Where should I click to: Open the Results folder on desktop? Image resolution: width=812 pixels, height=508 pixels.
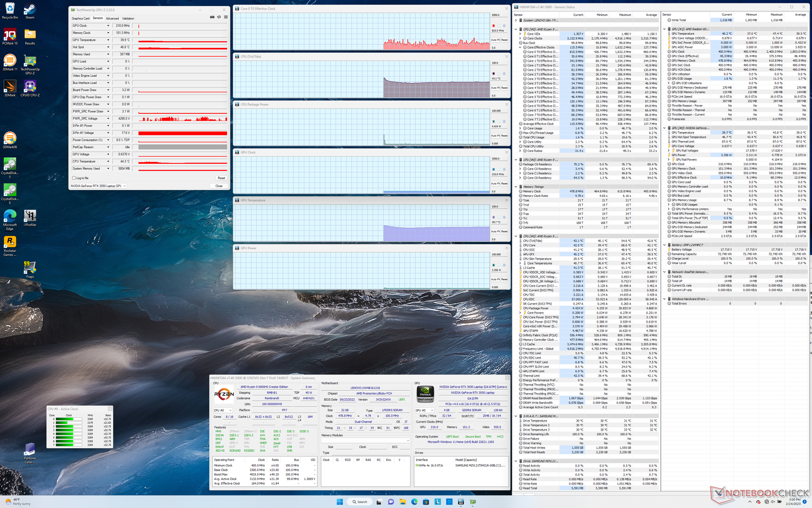pyautogui.click(x=30, y=36)
